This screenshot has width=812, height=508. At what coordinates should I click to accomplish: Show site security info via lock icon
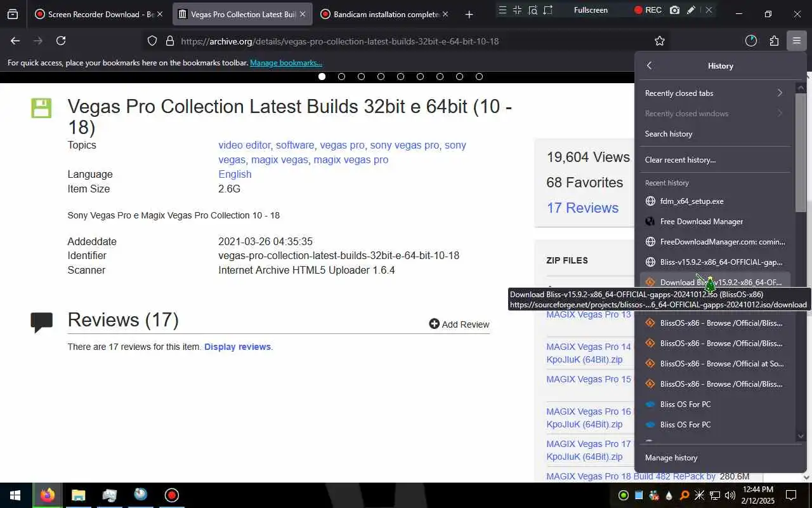tap(169, 41)
